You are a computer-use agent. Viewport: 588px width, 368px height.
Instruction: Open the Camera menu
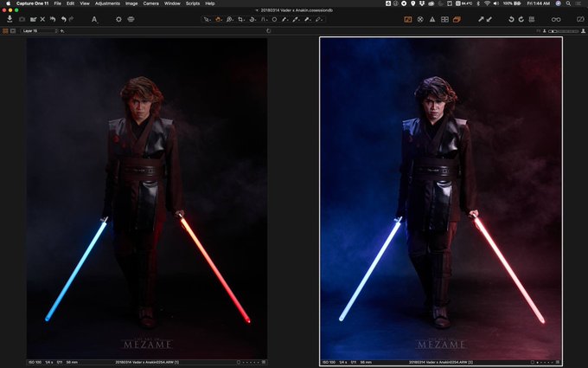tap(150, 3)
